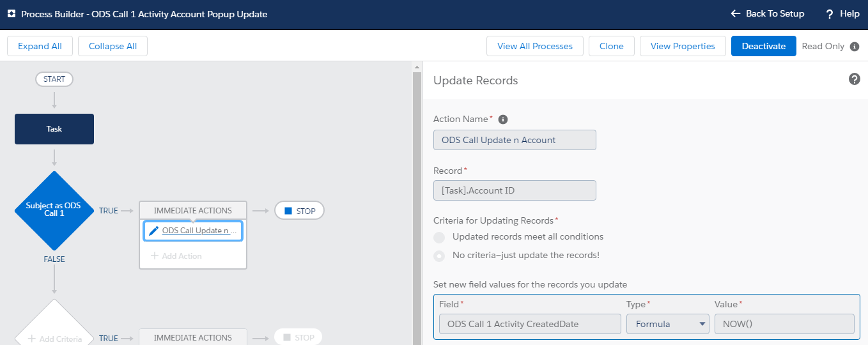Click the Action Name input field

coord(515,140)
